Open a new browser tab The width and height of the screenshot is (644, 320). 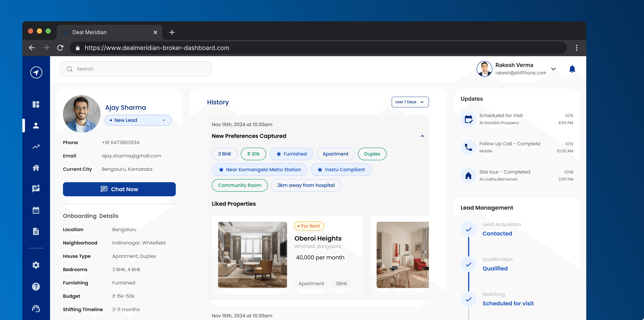(x=172, y=32)
